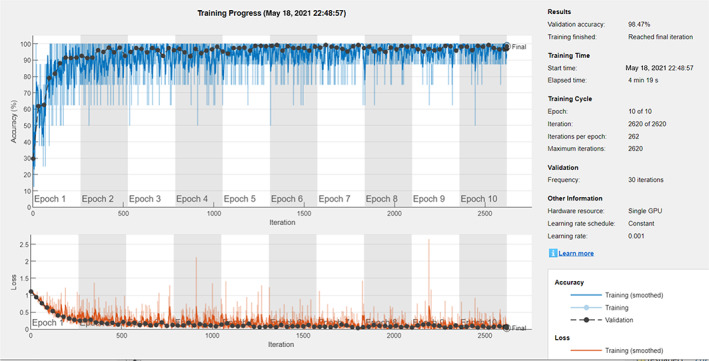709x361 pixels.
Task: Click the hardware resource 'Single GPU'
Action: pyautogui.click(x=645, y=211)
